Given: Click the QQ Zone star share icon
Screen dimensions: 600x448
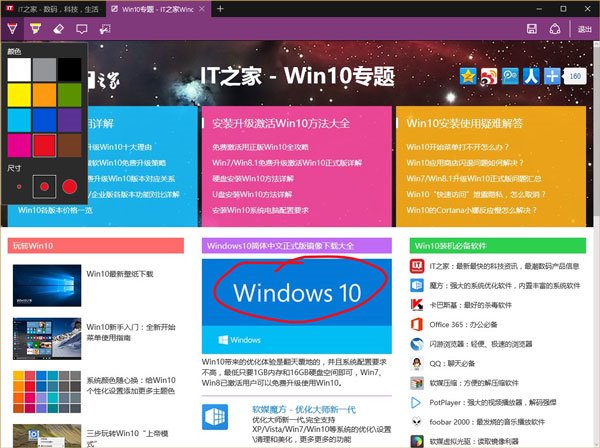Looking at the screenshot, I should click(x=468, y=76).
